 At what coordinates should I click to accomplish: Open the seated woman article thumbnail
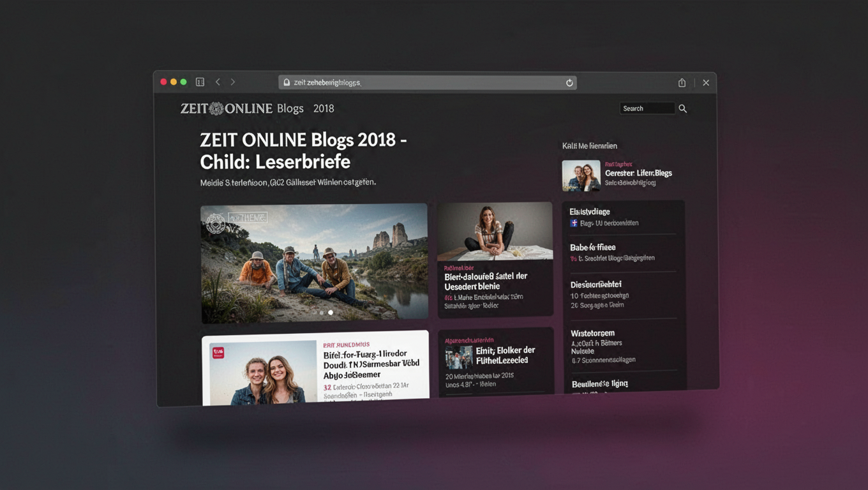(x=495, y=231)
